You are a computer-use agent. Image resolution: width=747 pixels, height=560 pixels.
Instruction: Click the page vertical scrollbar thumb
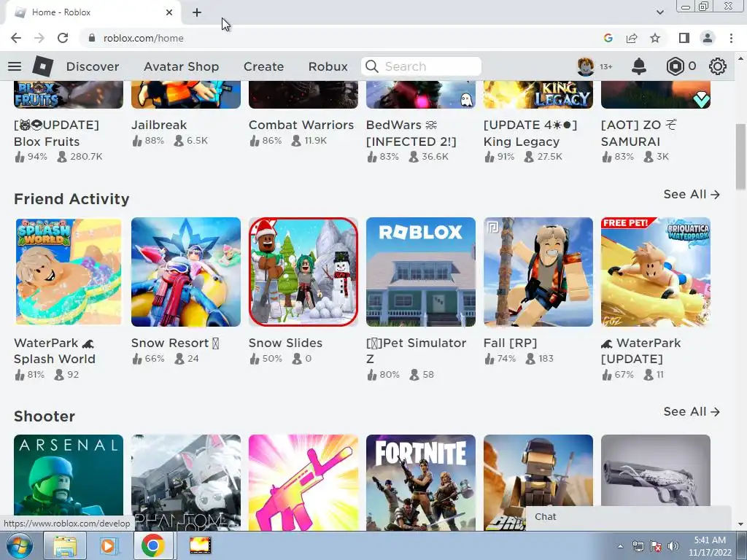740,156
